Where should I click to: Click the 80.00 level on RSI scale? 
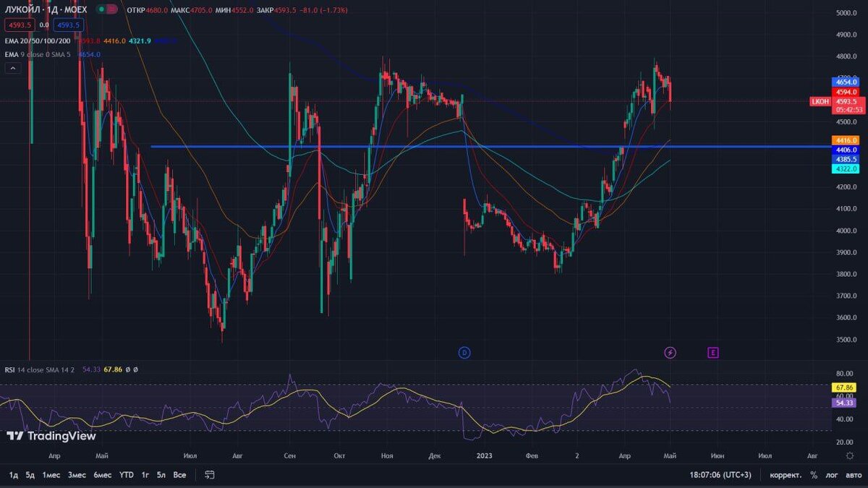pyautogui.click(x=846, y=374)
